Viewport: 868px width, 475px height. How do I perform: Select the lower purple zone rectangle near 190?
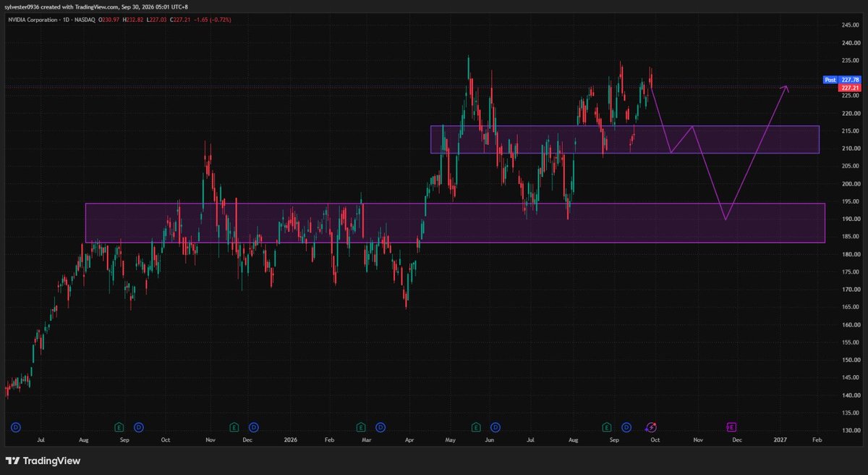(x=455, y=223)
